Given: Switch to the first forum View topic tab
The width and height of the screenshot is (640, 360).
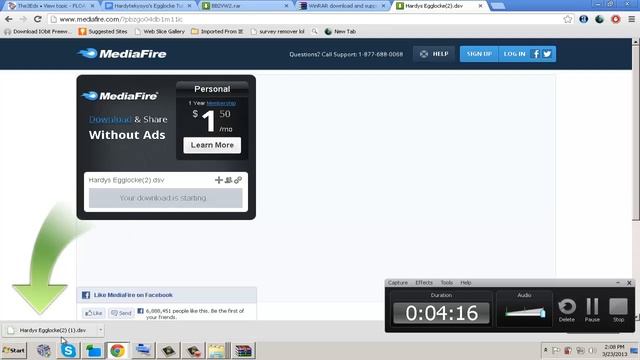Looking at the screenshot, I should (51, 6).
